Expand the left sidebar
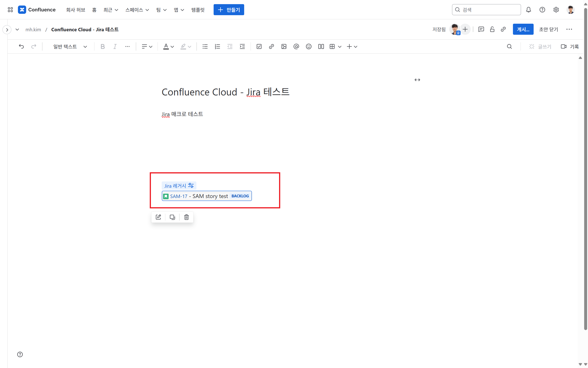 pyautogui.click(x=7, y=30)
